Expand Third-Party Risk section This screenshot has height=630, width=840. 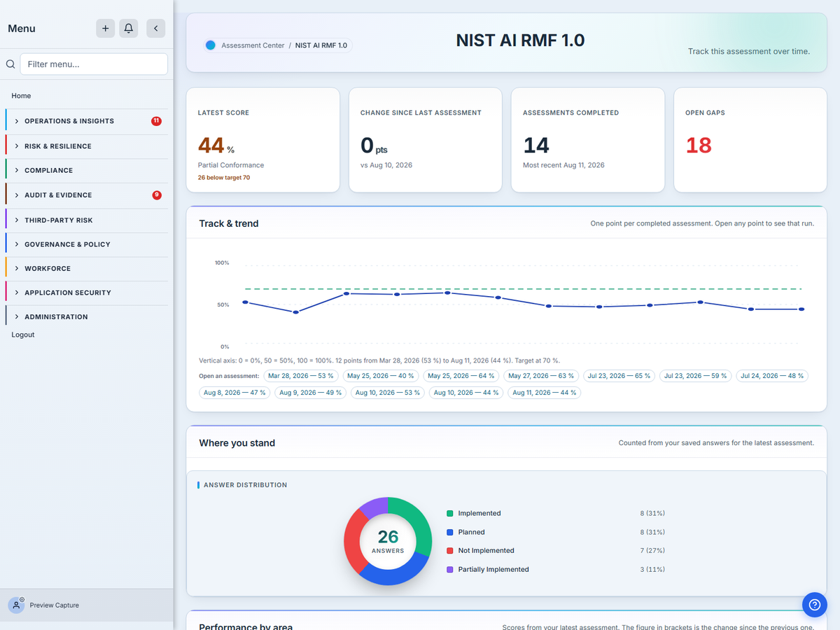tap(86, 220)
